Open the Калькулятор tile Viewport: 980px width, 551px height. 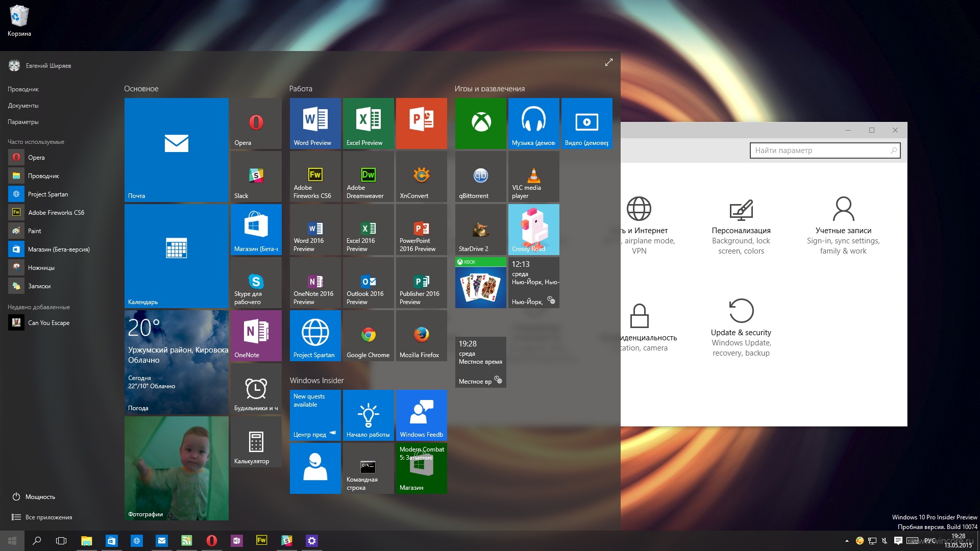(256, 442)
